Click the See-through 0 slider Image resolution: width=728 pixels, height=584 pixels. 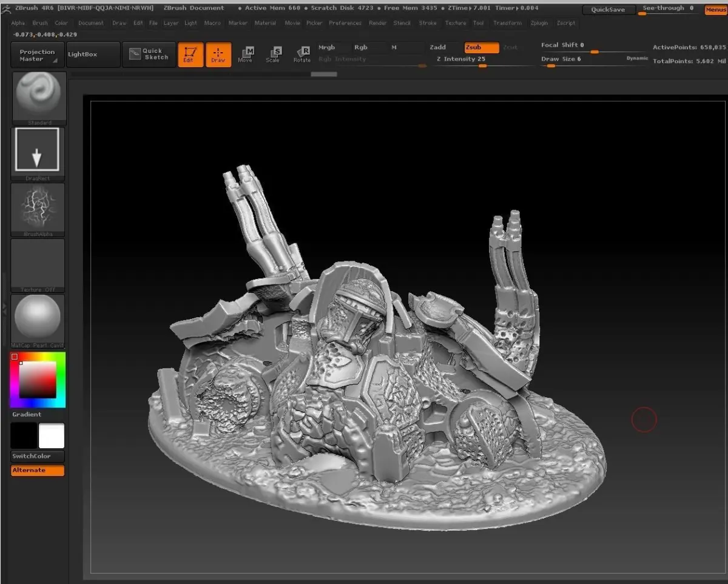(669, 10)
